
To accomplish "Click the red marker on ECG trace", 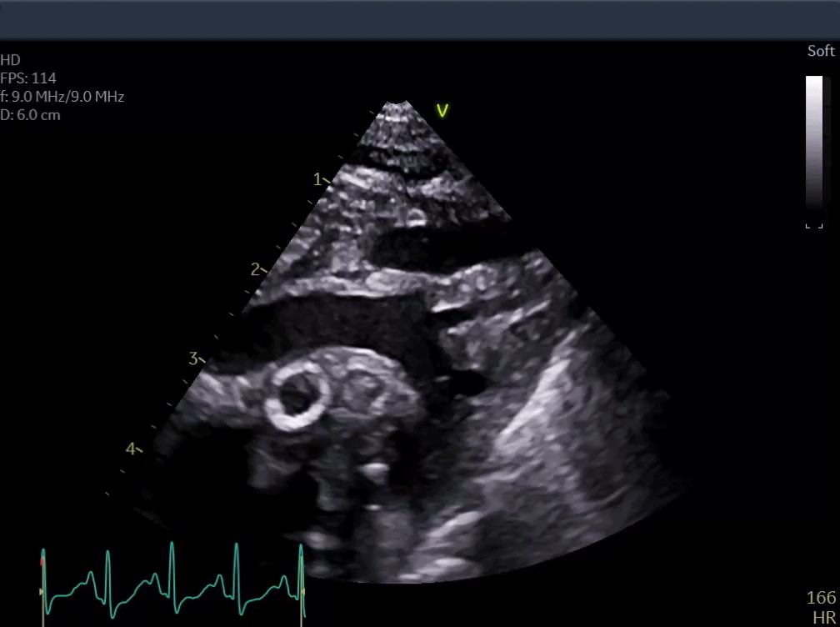I will (42, 563).
